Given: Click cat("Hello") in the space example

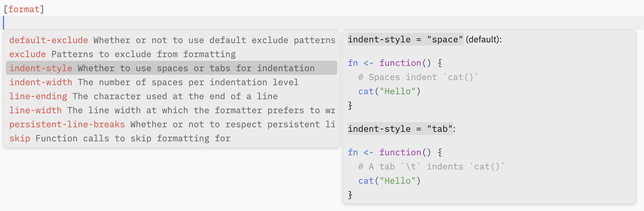Looking at the screenshot, I should [x=389, y=91].
